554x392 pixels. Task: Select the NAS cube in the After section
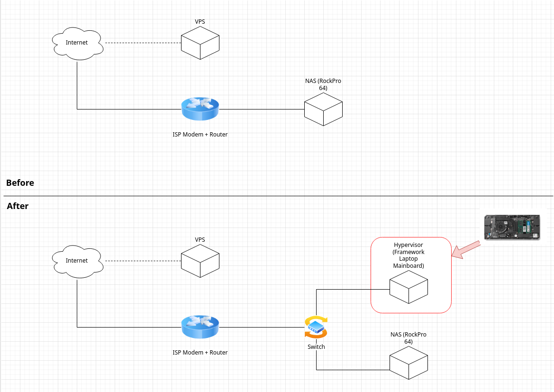408,363
